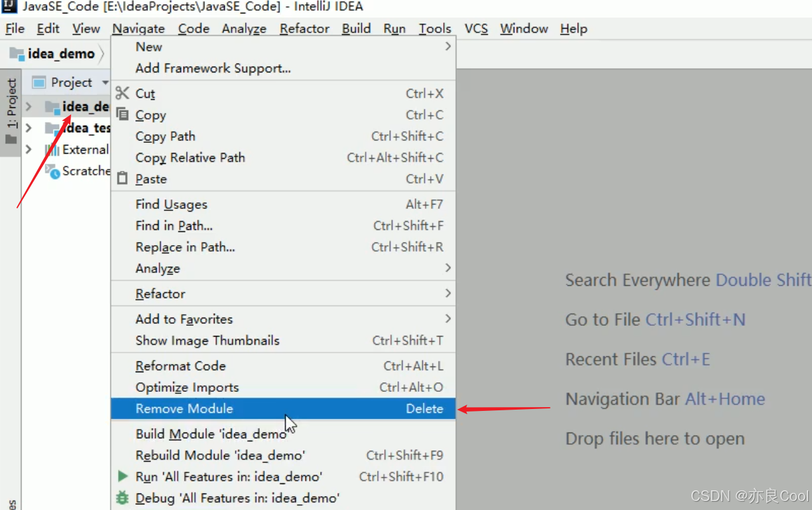Click the Search Everywhere Double Shift hint
The image size is (812, 510).
tap(688, 280)
